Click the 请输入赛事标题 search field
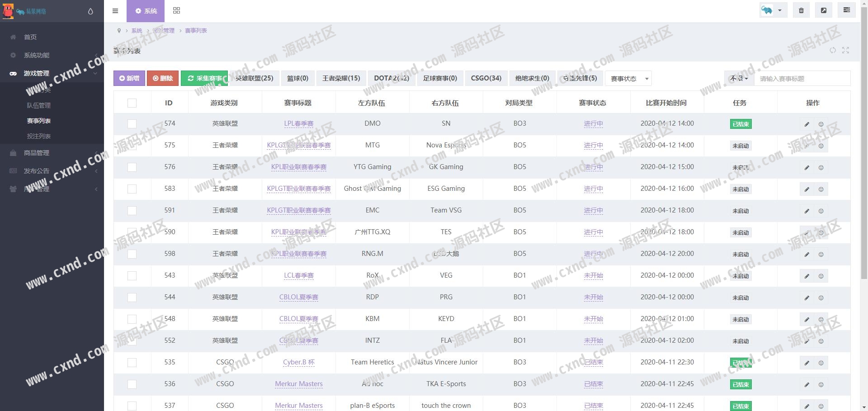 [x=802, y=78]
